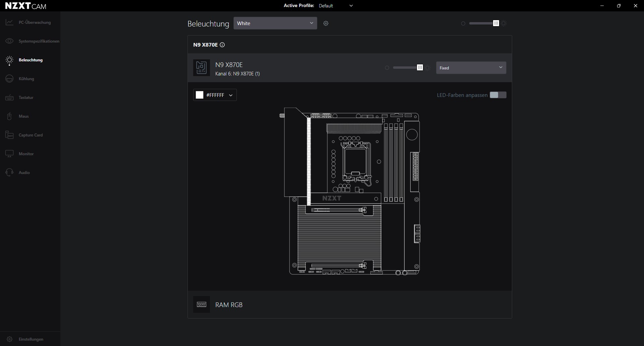Screen dimensions: 644x346
Task: Click the Systemspezifikationen eye icon
Action: 9,41
